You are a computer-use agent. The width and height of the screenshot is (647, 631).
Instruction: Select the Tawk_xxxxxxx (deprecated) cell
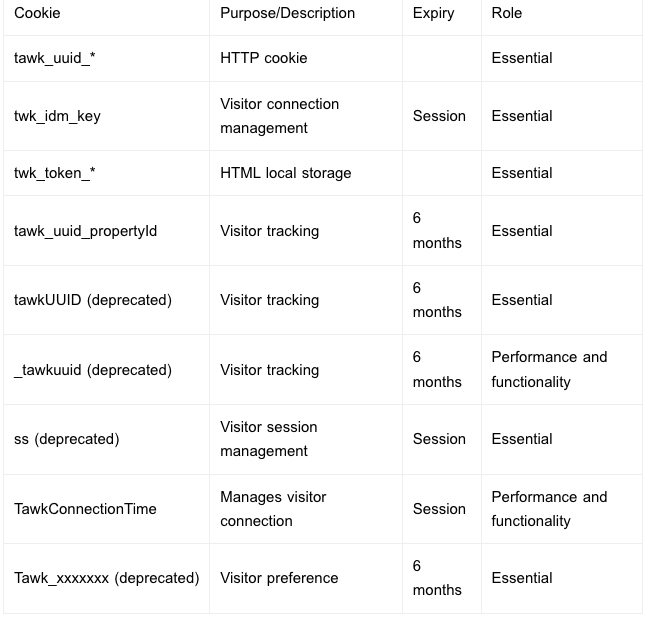point(106,578)
